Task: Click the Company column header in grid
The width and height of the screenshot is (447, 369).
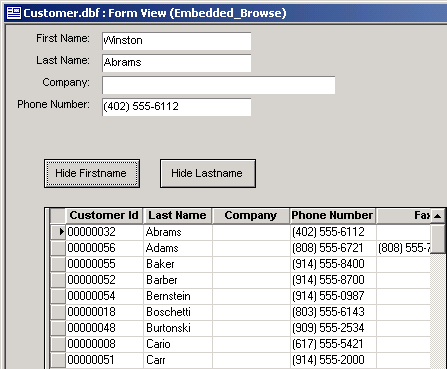Action: click(251, 216)
